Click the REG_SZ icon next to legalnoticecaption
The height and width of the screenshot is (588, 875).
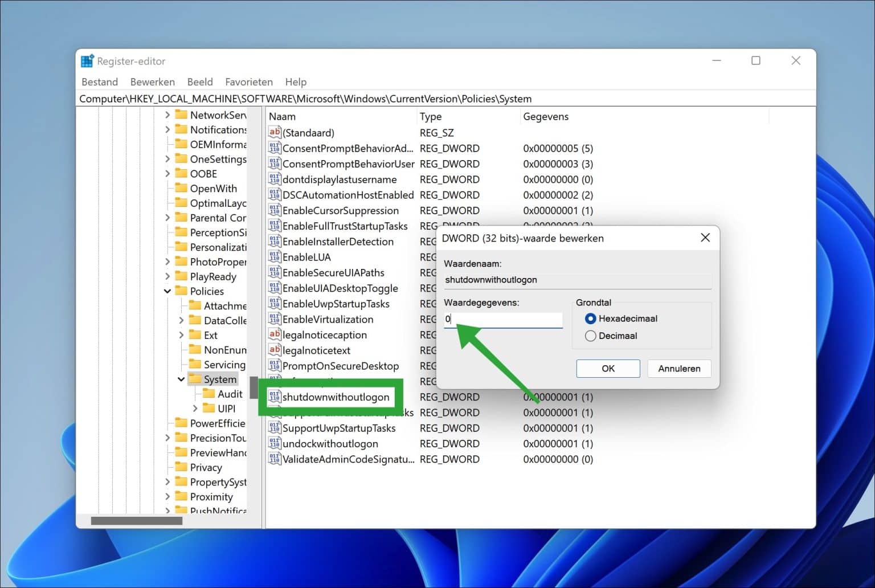pos(275,335)
